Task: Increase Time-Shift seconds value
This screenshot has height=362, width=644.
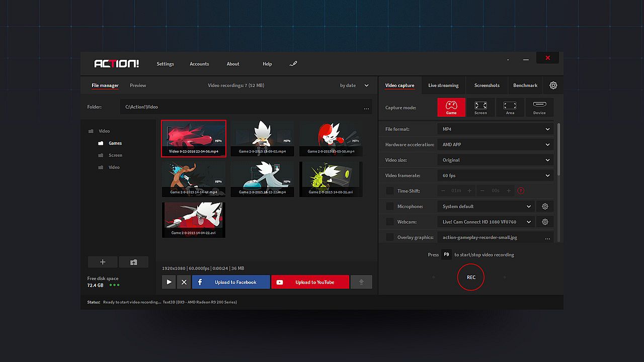Action: click(x=509, y=191)
